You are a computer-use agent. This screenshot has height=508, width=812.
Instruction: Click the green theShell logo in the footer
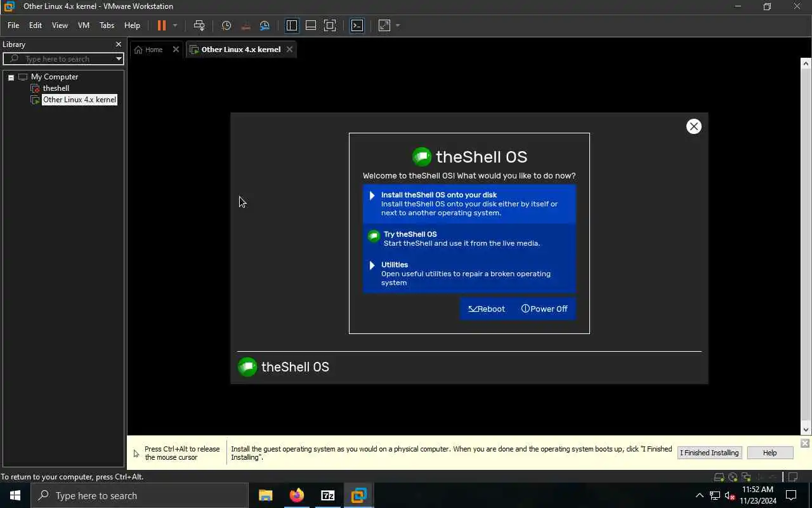coord(247,367)
